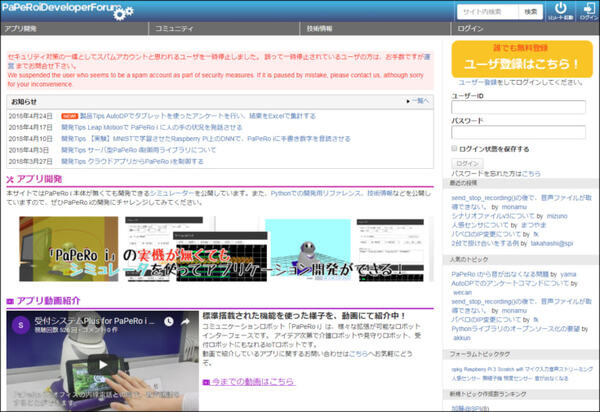Open the 技術情報 menu

coord(320,29)
